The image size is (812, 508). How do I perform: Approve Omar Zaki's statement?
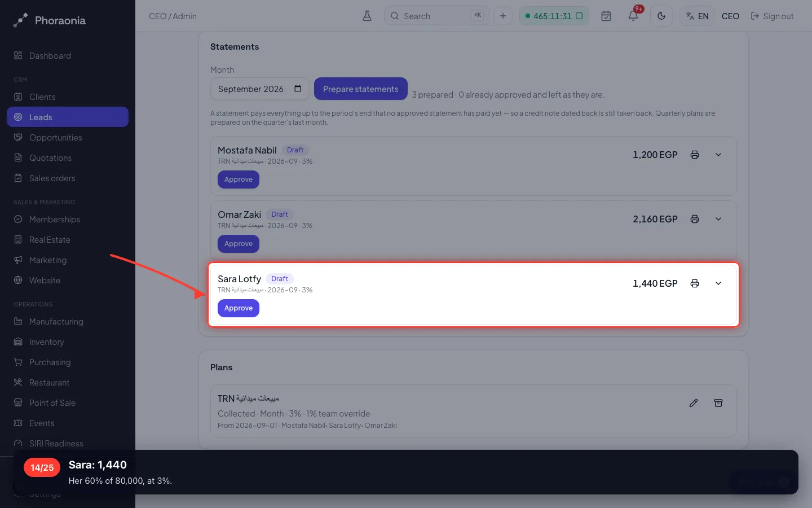[239, 244]
